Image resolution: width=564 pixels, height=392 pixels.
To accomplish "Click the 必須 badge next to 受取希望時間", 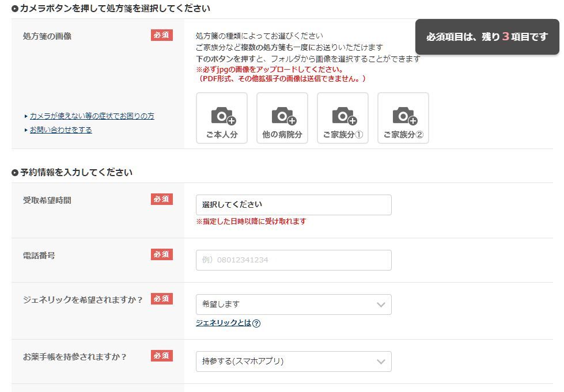I will [162, 199].
